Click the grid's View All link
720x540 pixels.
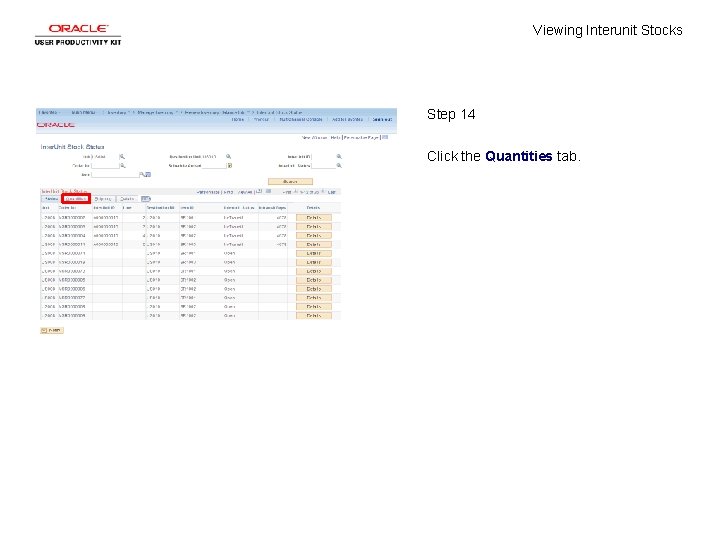pyautogui.click(x=245, y=192)
